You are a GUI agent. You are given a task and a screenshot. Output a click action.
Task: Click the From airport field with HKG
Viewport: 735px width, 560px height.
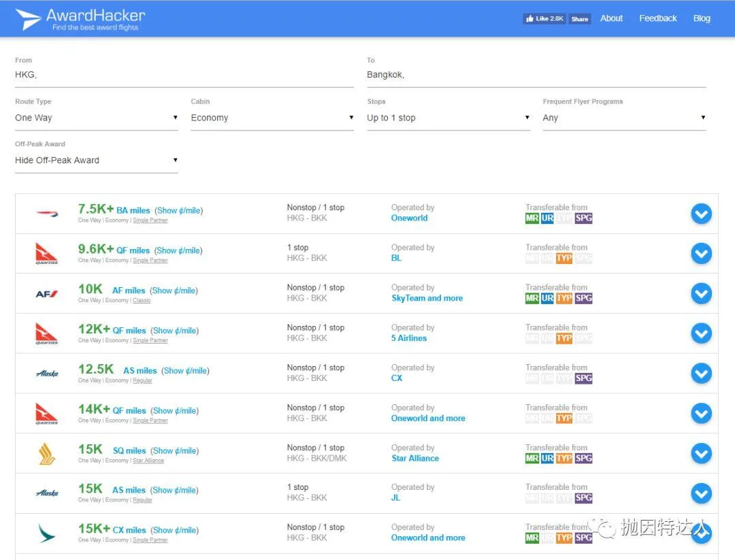click(x=184, y=75)
